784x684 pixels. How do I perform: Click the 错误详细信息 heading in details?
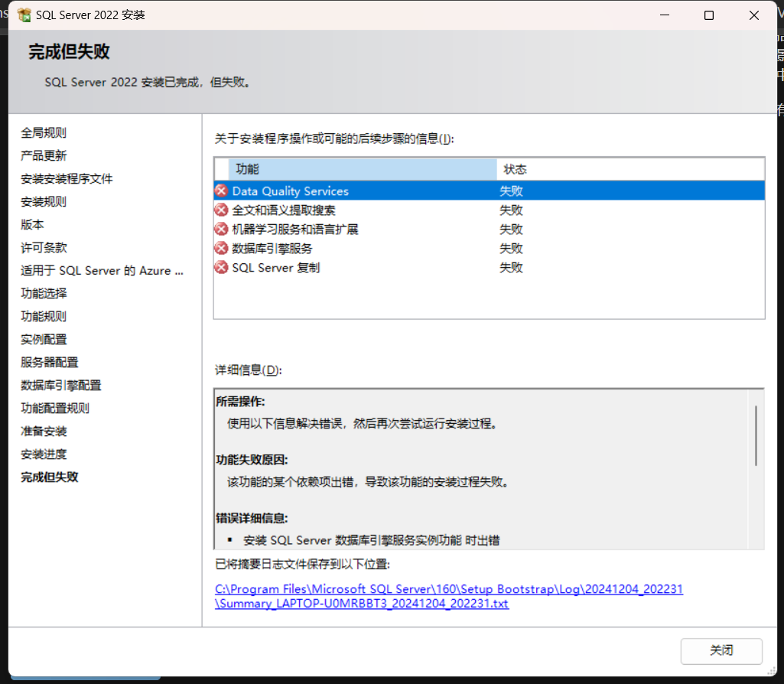point(252,518)
